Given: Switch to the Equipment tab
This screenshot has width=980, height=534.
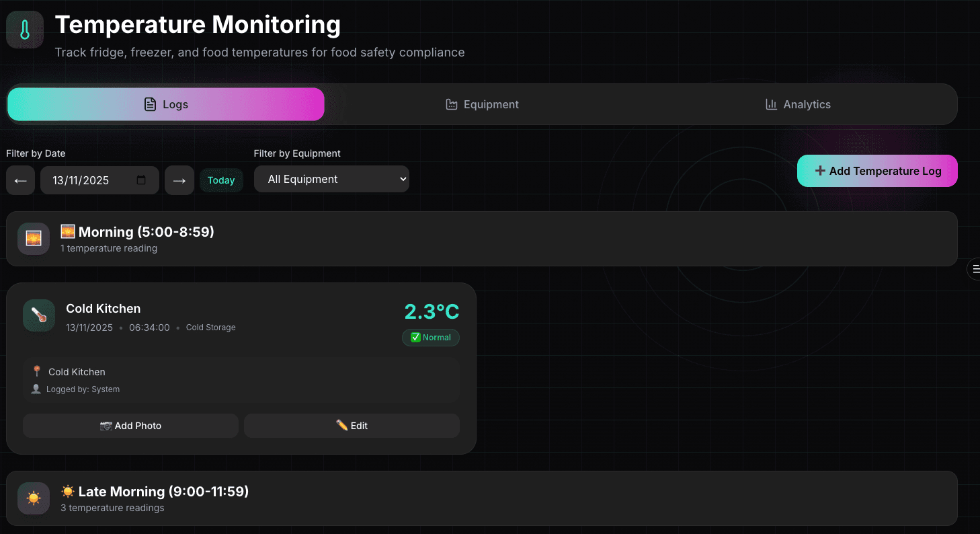Looking at the screenshot, I should coord(482,104).
